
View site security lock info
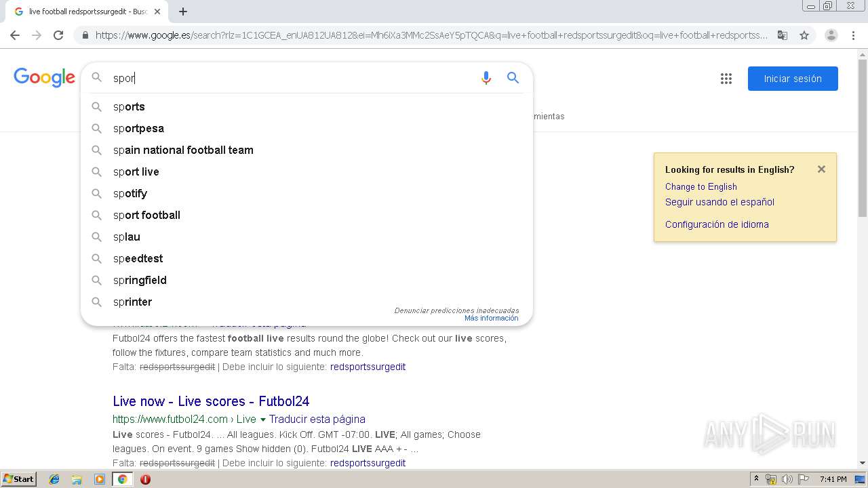coord(85,35)
